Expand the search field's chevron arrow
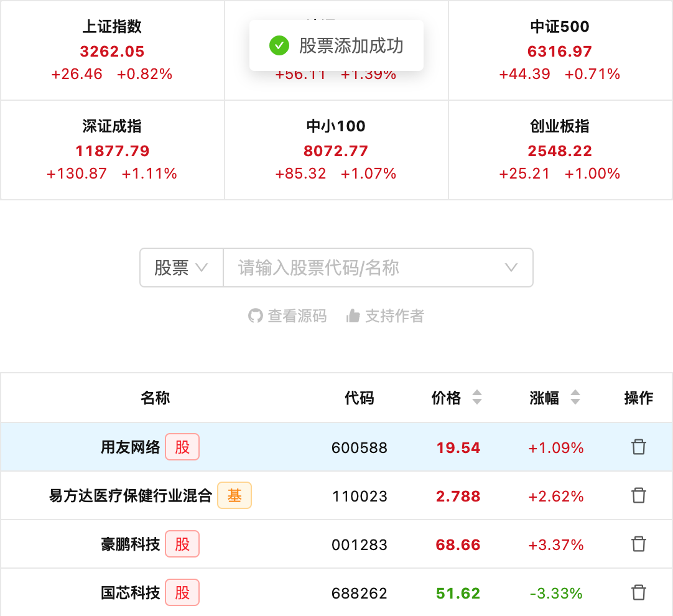The width and height of the screenshot is (673, 616). pos(511,268)
